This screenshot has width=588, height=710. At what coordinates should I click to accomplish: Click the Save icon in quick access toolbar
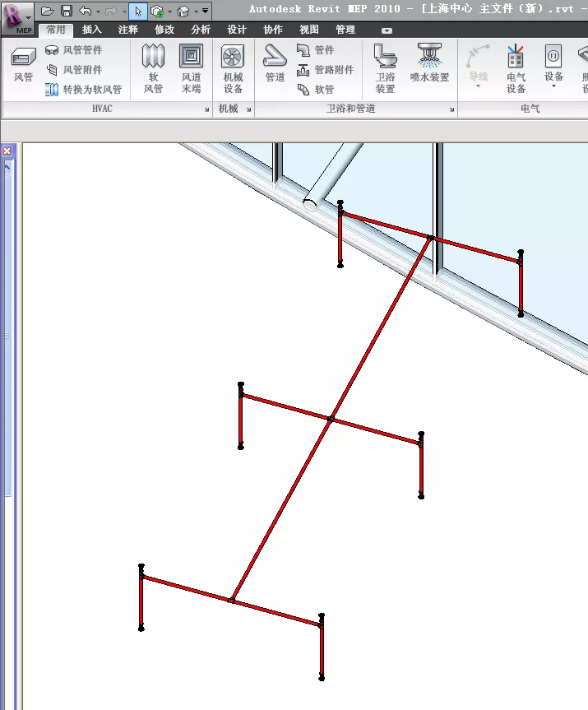pyautogui.click(x=67, y=11)
